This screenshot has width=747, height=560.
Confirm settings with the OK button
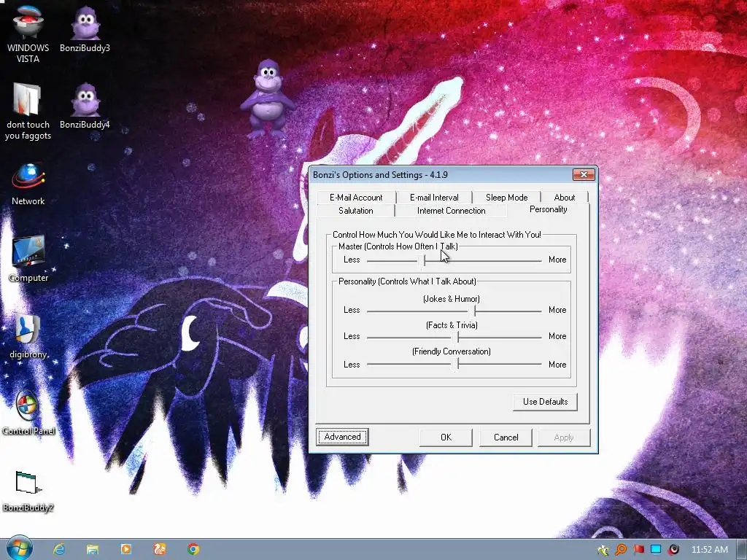tap(446, 437)
